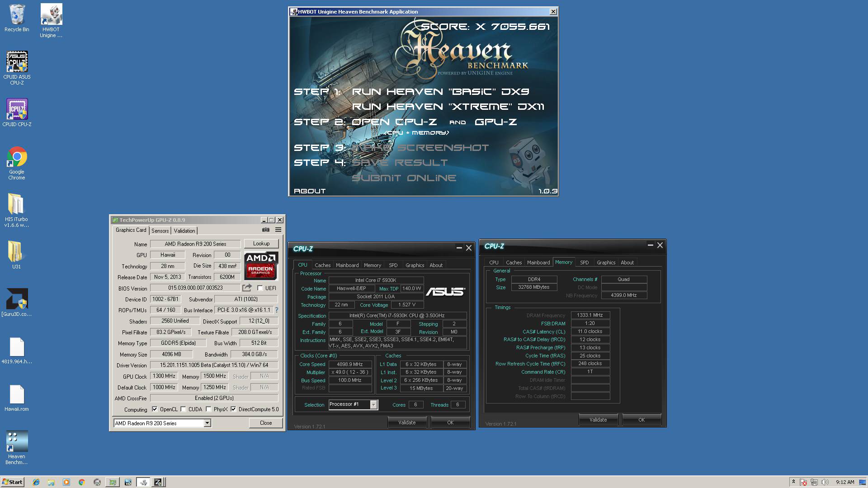Screen dimensions: 868x488
Task: Open ABOUT in HWBOT Heaven window
Action: click(x=310, y=191)
